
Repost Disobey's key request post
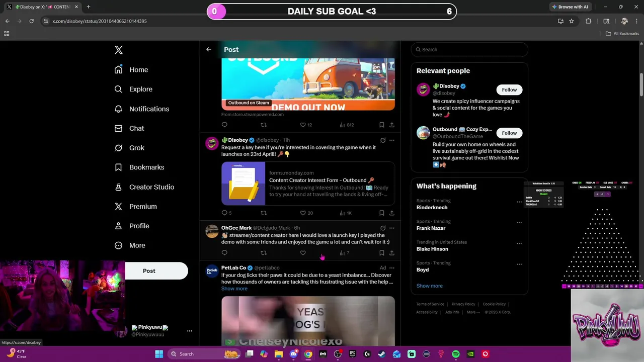coord(264,213)
